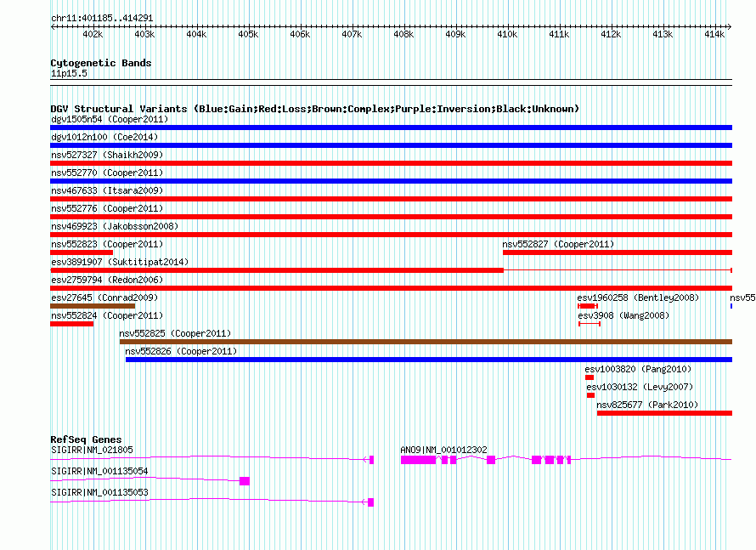Click the 410k ruler position
756x550 pixels.
tap(507, 34)
